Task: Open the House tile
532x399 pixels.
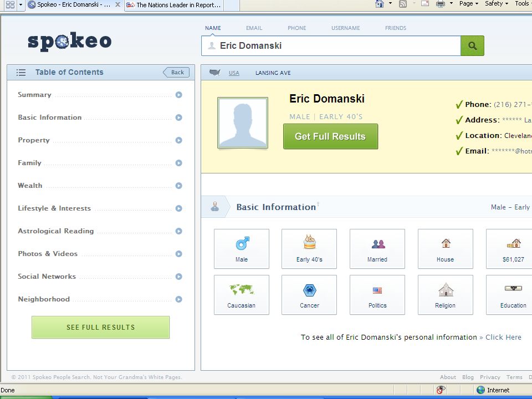Action: 446,249
